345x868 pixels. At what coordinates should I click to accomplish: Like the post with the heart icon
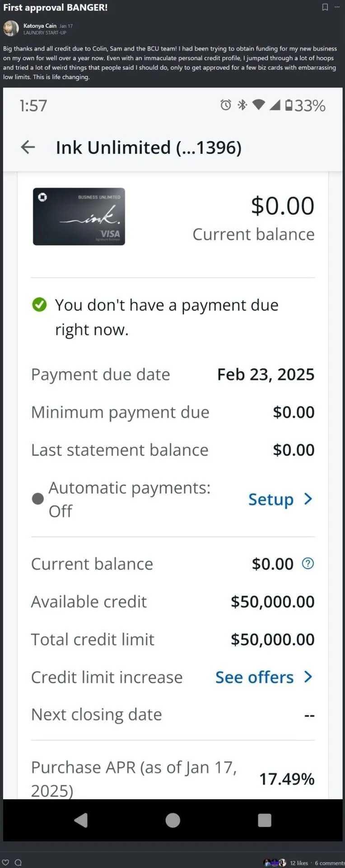click(6, 863)
